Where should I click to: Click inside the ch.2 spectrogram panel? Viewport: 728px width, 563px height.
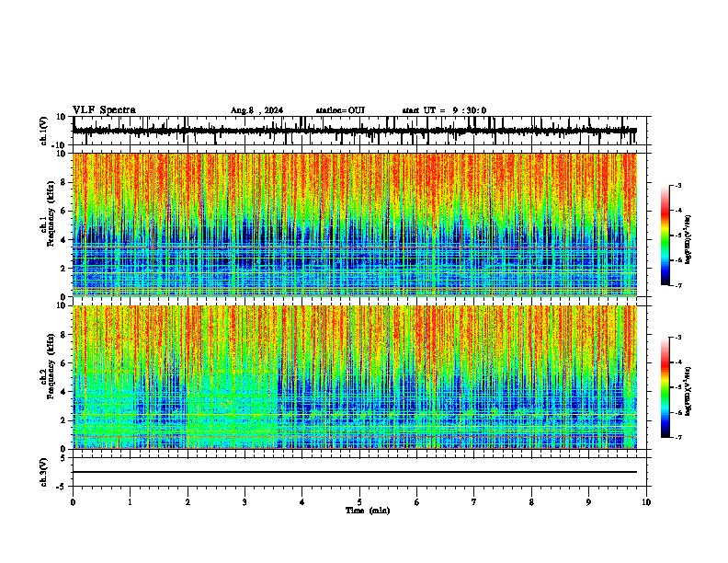coord(354,377)
